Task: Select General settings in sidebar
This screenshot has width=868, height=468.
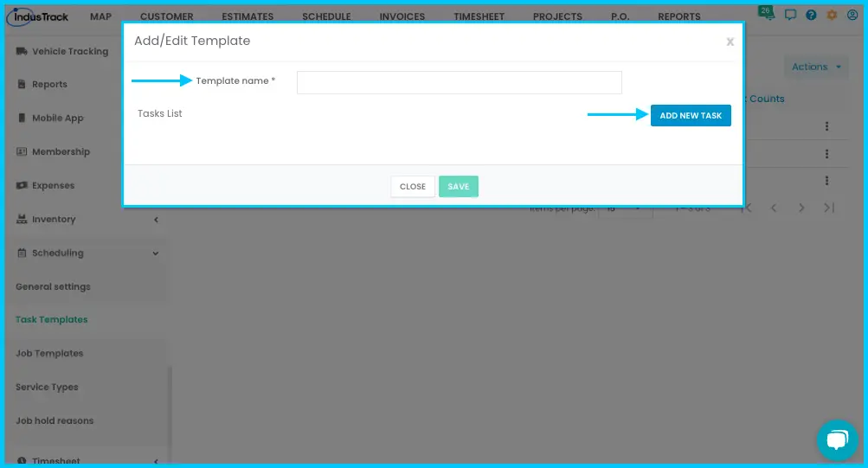Action: 53,286
